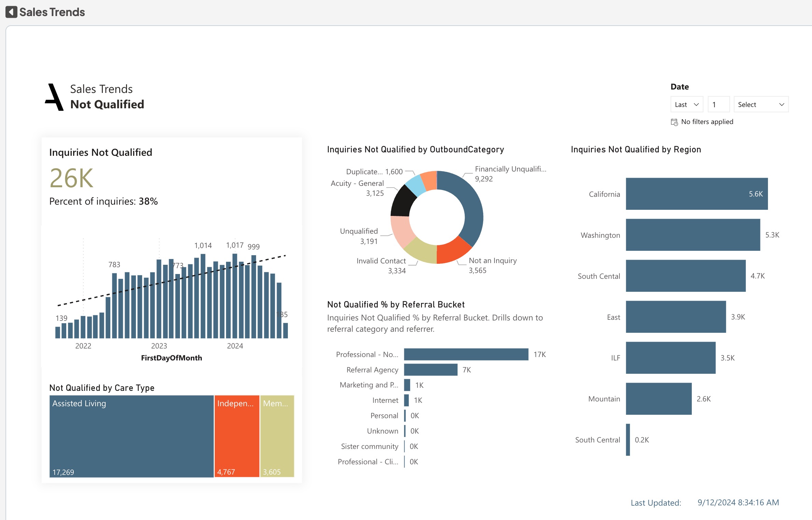Click the Memory care treemap tile
This screenshot has width=812, height=520.
[277, 436]
